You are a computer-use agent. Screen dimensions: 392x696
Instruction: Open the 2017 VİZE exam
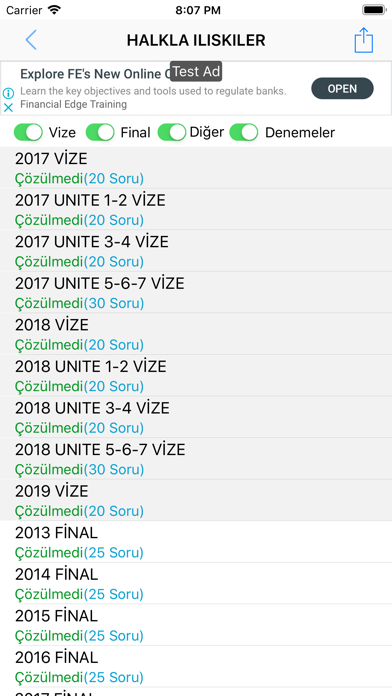(196, 168)
